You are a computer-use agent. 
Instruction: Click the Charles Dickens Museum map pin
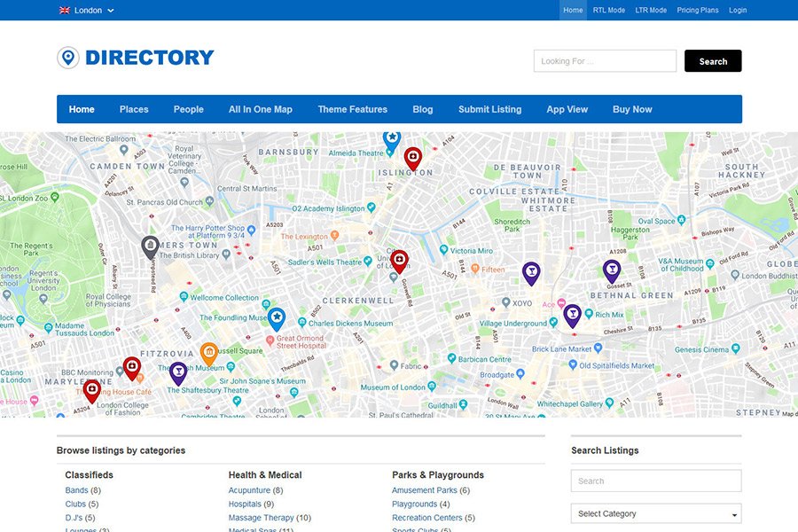click(301, 322)
